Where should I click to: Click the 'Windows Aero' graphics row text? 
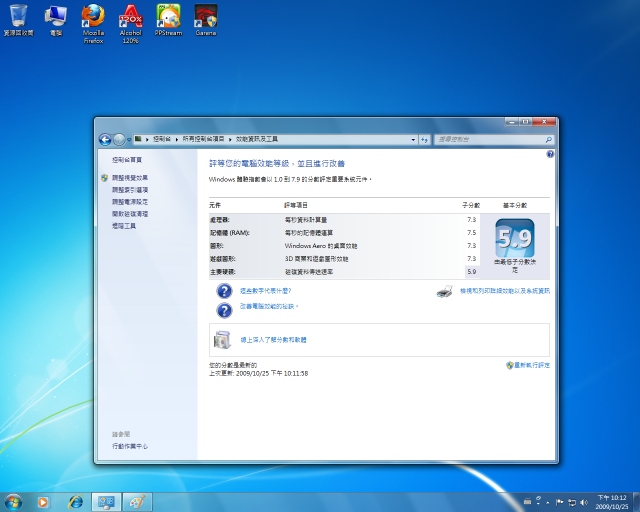coord(321,246)
